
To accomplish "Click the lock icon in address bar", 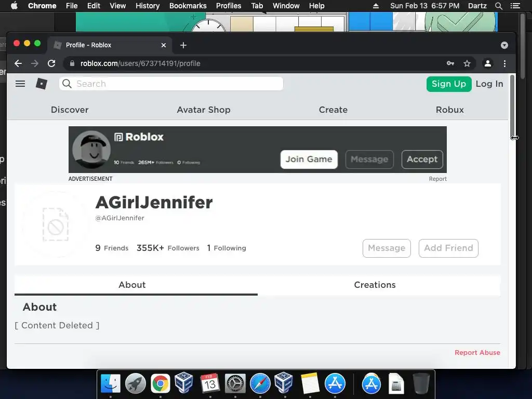I will 72,63.
